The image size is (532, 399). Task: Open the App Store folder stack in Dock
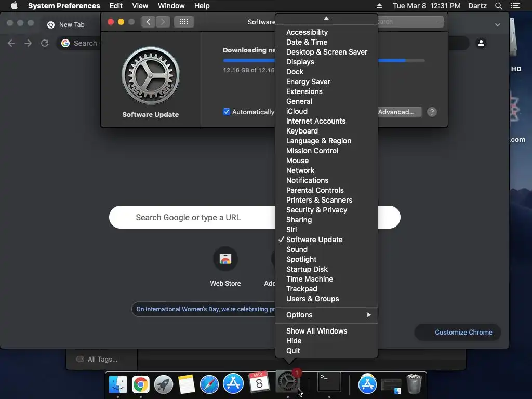click(367, 384)
